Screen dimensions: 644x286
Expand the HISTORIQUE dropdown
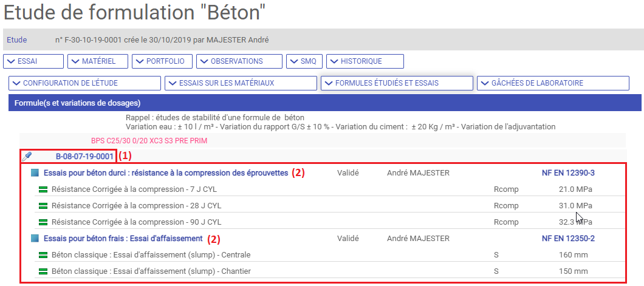tap(365, 61)
